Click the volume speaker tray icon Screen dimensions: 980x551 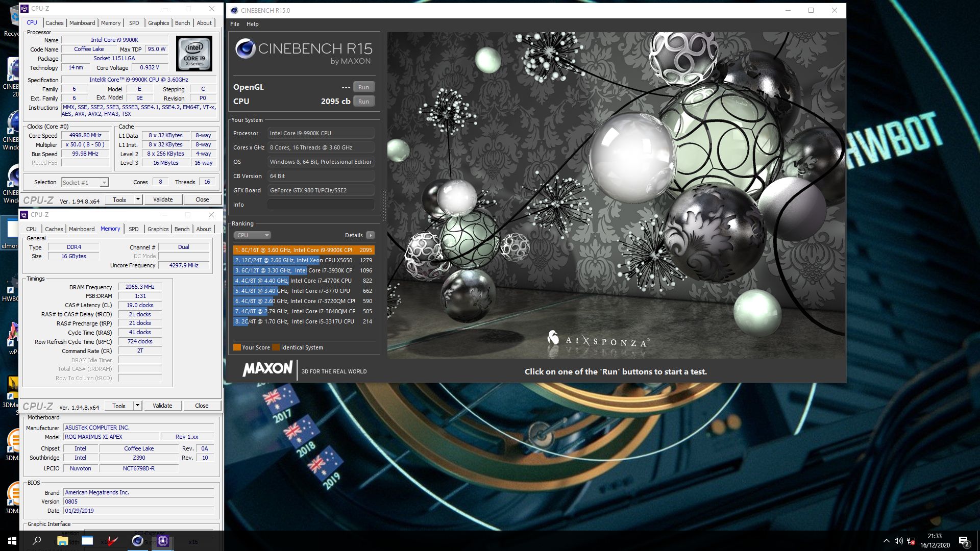pos(898,541)
